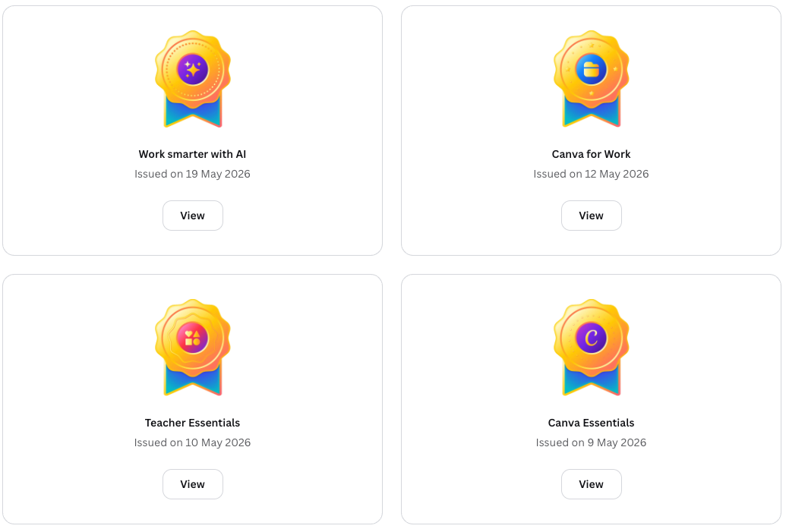
Task: Click the Issued on 12 May 2026 date
Action: (591, 174)
